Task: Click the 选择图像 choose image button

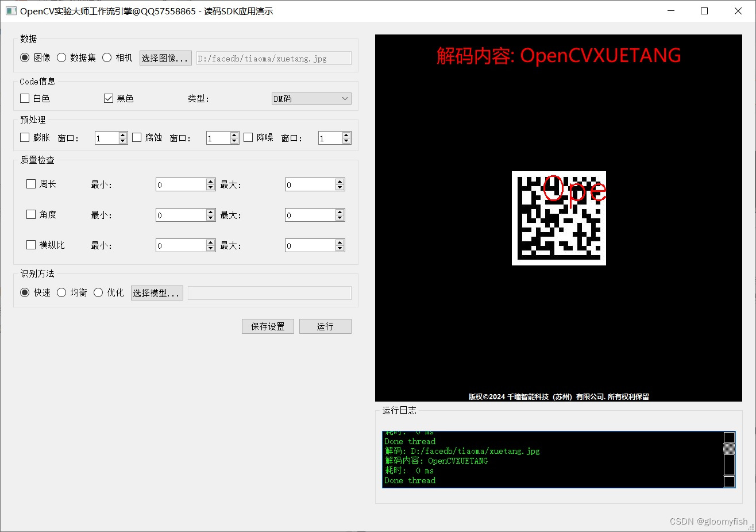Action: pyautogui.click(x=165, y=57)
